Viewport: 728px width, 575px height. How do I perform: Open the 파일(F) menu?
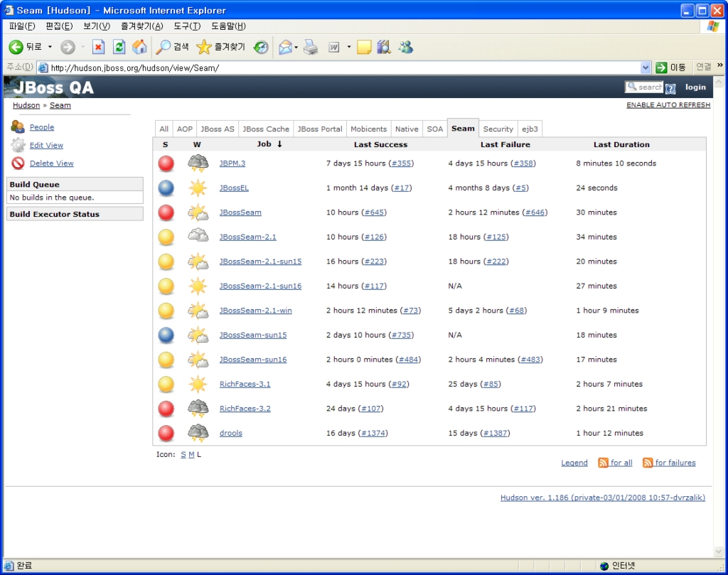pos(22,26)
